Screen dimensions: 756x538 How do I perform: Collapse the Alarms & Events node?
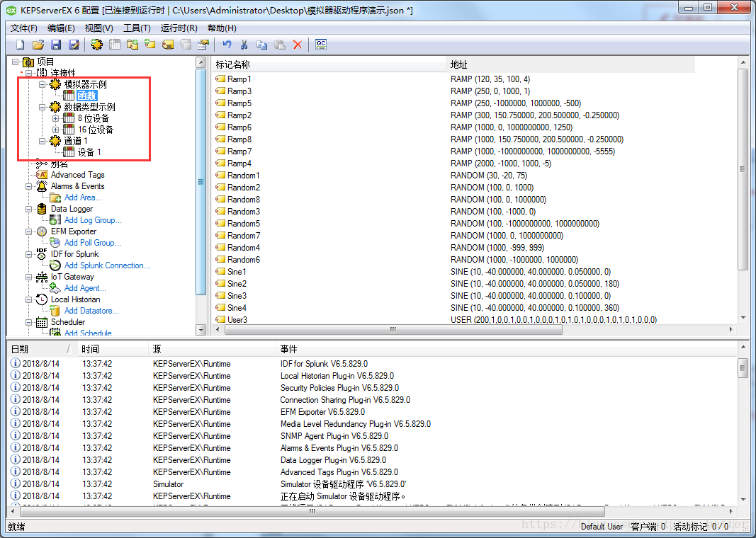(29, 186)
